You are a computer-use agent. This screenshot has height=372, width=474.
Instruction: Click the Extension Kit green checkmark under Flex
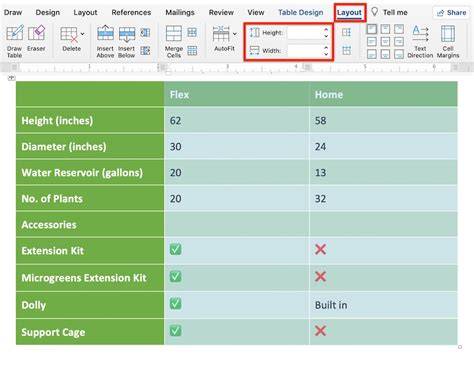point(176,249)
